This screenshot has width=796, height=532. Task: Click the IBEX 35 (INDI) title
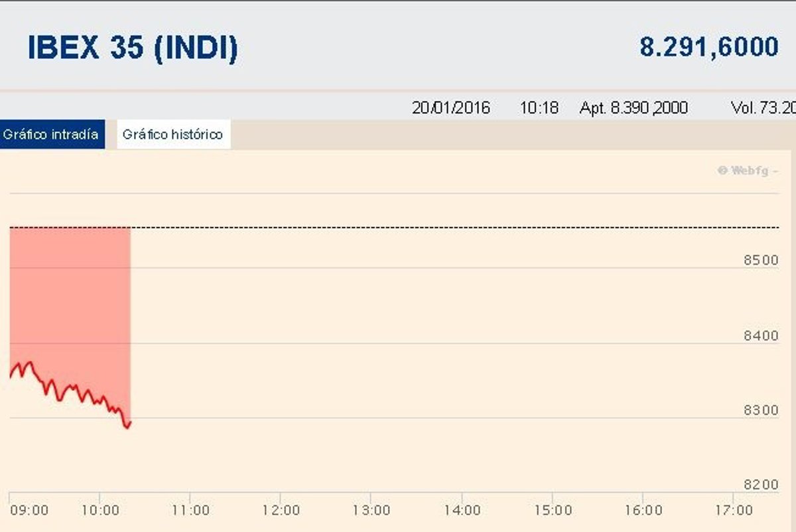133,48
